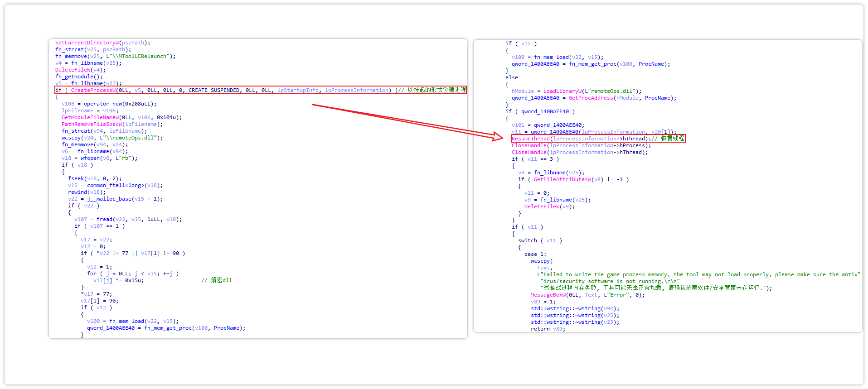Click the 解密dll comment

click(x=217, y=280)
